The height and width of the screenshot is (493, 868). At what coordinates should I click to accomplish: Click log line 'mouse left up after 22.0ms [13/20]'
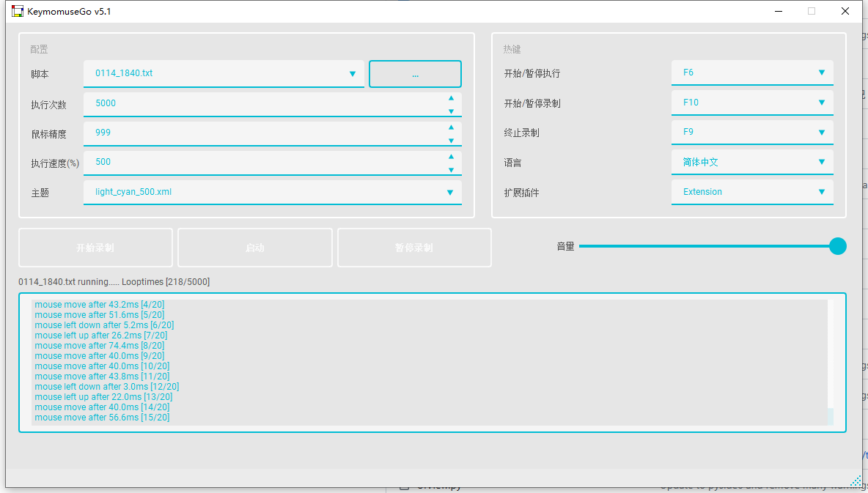pos(103,397)
